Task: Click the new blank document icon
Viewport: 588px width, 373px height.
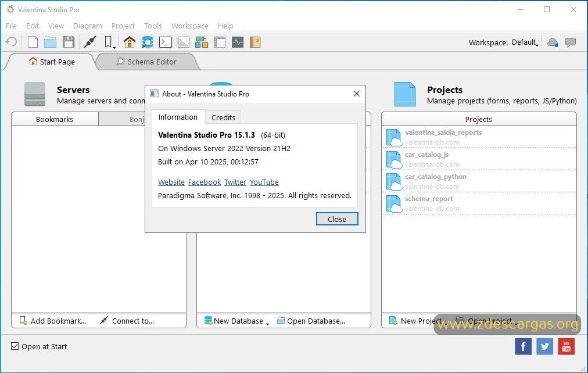Action: click(x=33, y=42)
